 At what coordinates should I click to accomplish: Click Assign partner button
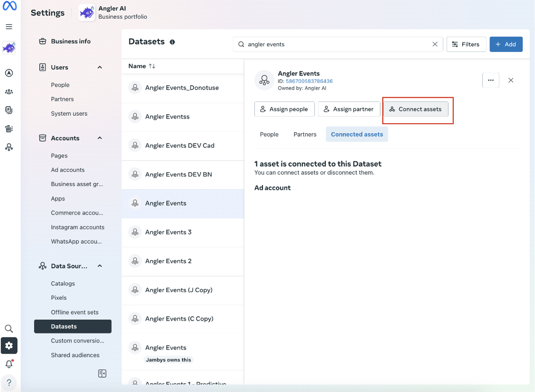coord(349,109)
